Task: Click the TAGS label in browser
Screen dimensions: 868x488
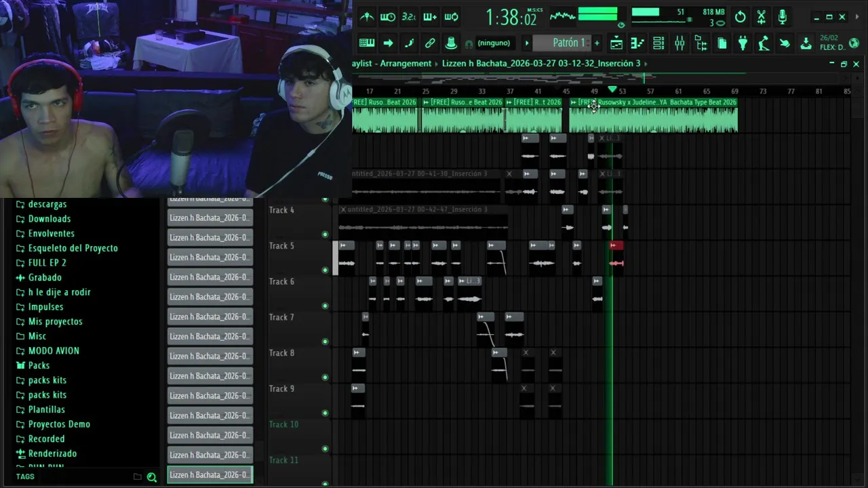Action: coord(25,477)
